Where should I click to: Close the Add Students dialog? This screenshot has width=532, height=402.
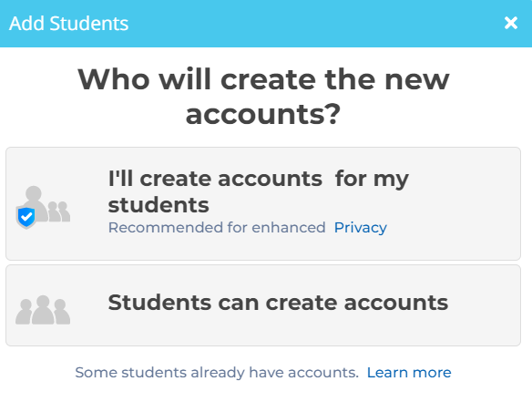click(511, 23)
